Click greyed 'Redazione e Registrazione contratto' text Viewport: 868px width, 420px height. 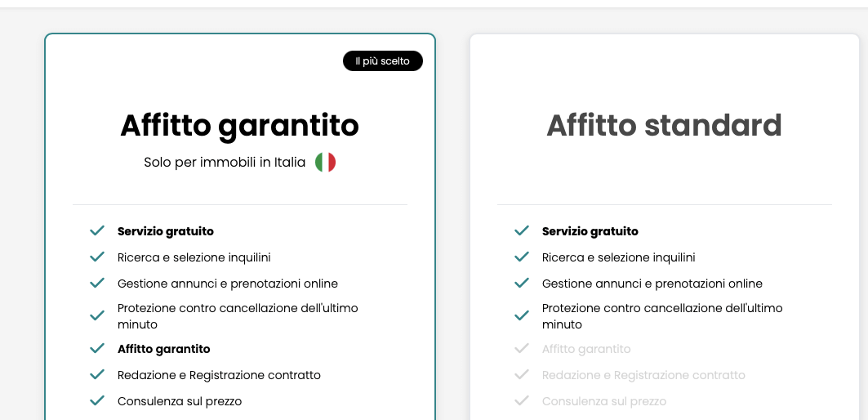click(x=643, y=375)
